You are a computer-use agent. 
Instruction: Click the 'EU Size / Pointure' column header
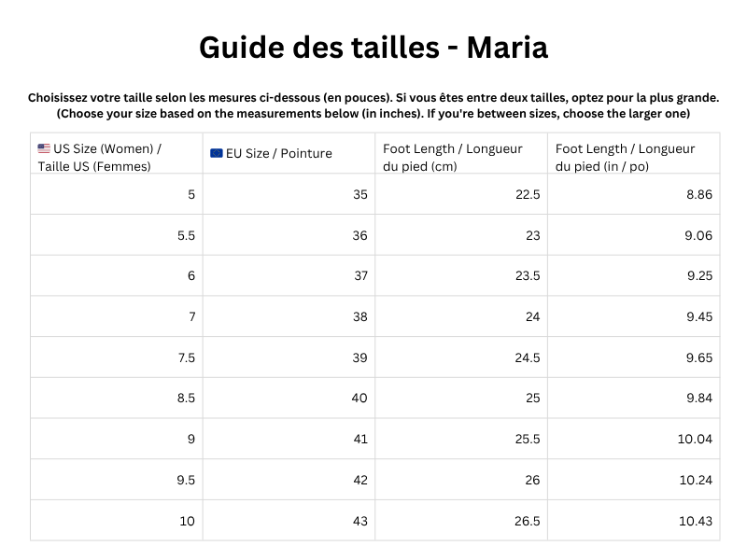pyautogui.click(x=278, y=153)
